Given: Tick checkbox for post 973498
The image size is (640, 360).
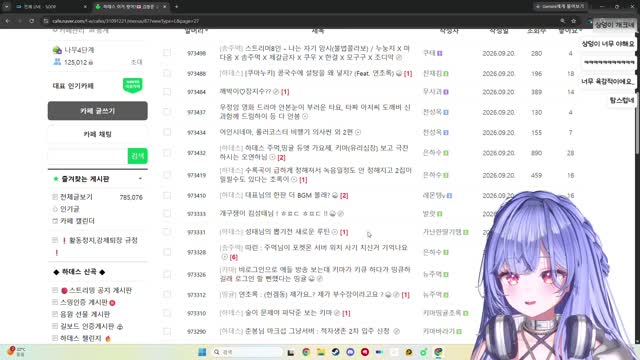Looking at the screenshot, I should coord(167,53).
